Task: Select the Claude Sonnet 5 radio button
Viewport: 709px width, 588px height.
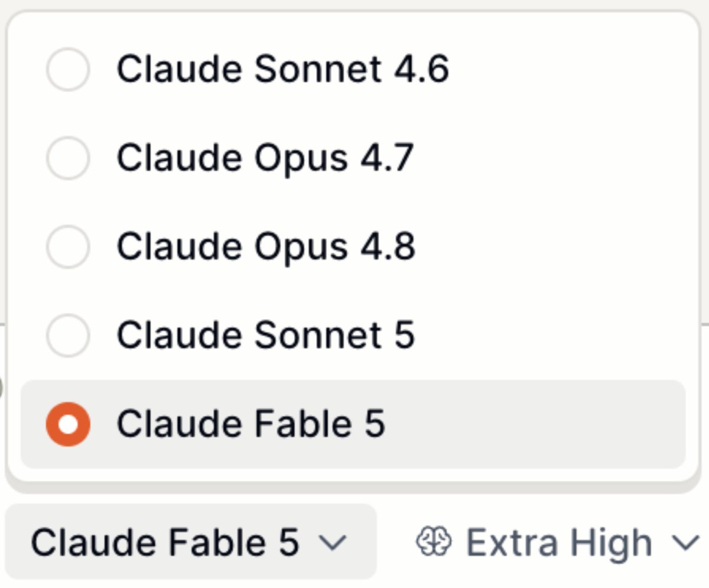Action: coord(68,335)
